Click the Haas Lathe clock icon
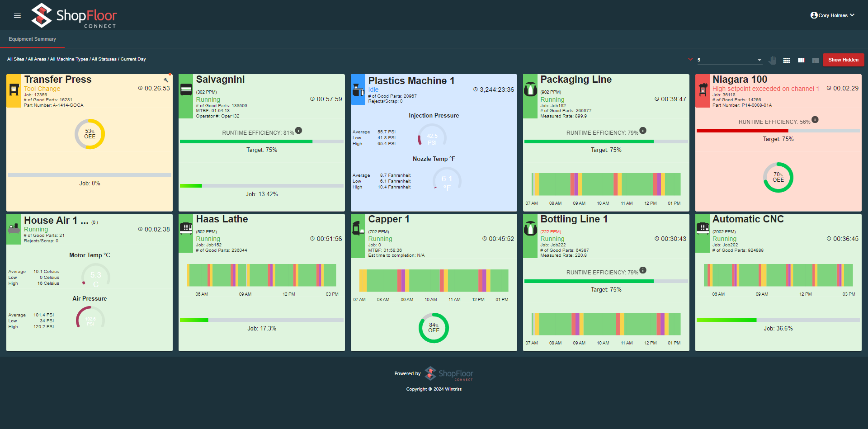 tap(312, 239)
